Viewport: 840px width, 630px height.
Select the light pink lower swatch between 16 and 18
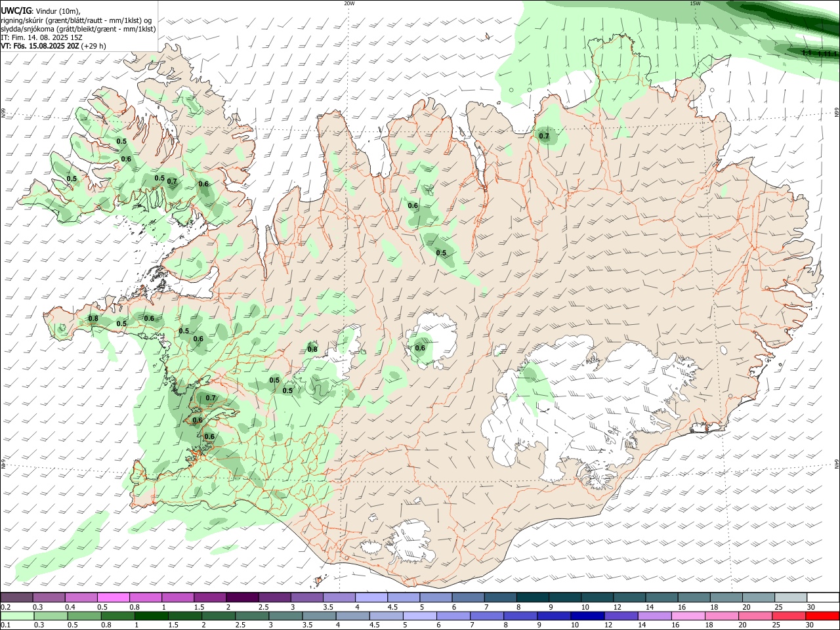pyautogui.click(x=688, y=616)
